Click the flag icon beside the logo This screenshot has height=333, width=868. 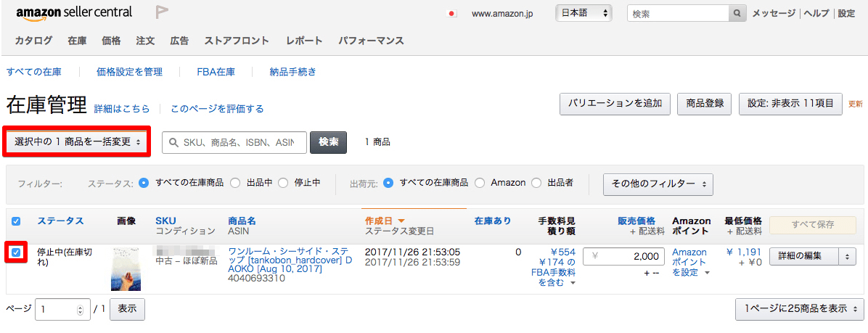click(x=162, y=13)
